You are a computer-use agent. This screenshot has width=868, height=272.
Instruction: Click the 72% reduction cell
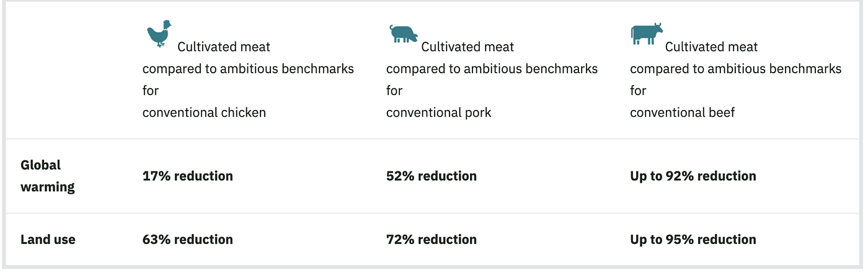pyautogui.click(x=432, y=240)
